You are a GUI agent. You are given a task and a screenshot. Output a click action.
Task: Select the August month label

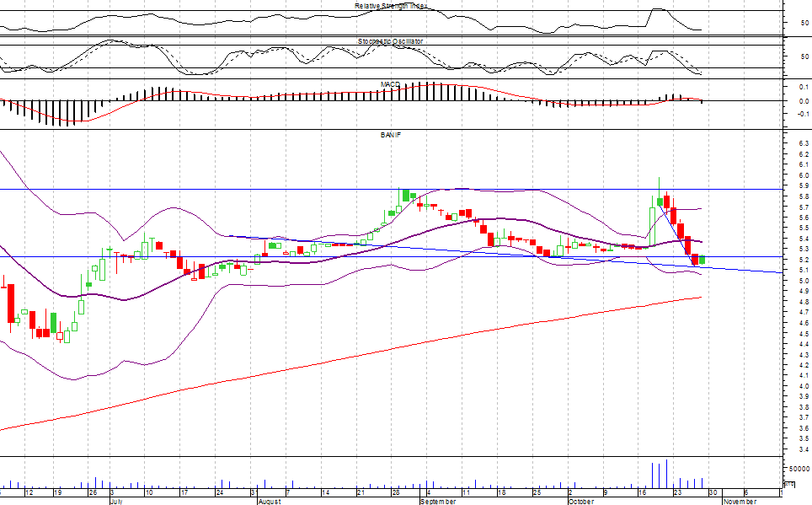tap(270, 502)
